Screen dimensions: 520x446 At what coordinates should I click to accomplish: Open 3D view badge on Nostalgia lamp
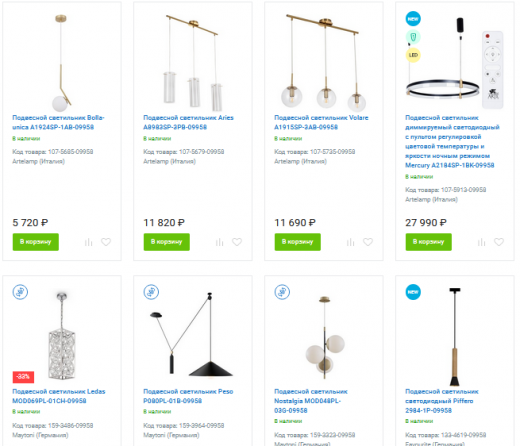point(282,292)
